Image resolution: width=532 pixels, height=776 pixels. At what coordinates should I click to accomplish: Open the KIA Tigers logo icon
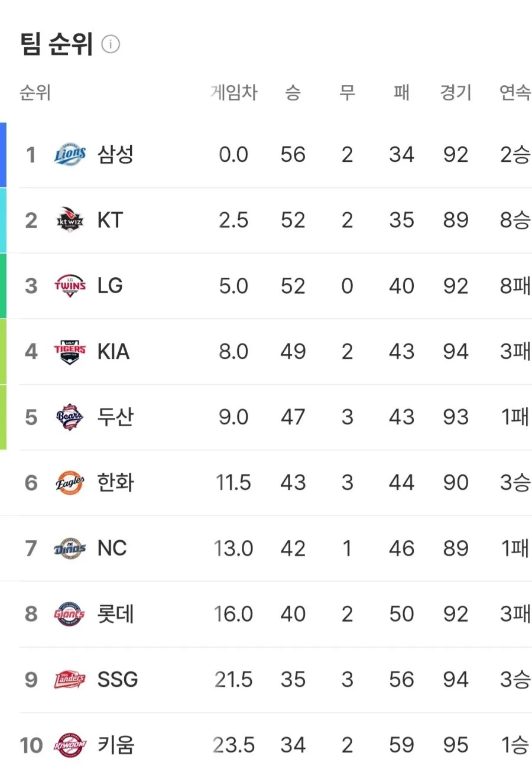[x=70, y=352]
